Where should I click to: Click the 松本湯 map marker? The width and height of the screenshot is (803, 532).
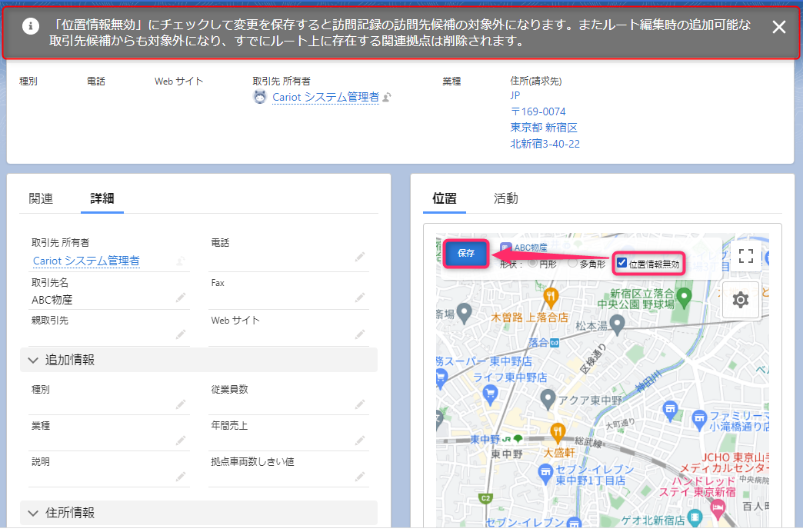pyautogui.click(x=617, y=324)
